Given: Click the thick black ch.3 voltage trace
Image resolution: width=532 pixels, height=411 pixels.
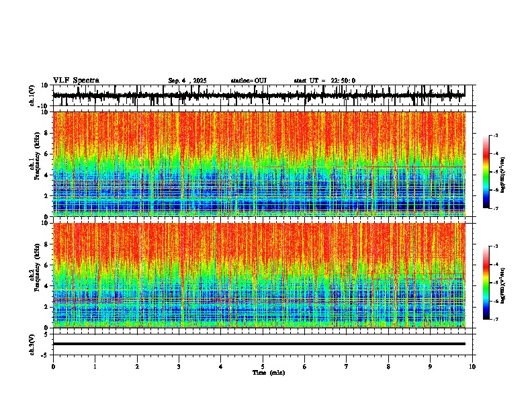Looking at the screenshot, I should coord(259,344).
